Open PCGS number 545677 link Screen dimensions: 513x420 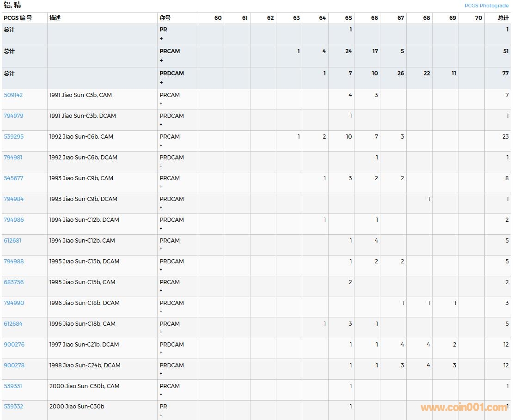point(13,178)
